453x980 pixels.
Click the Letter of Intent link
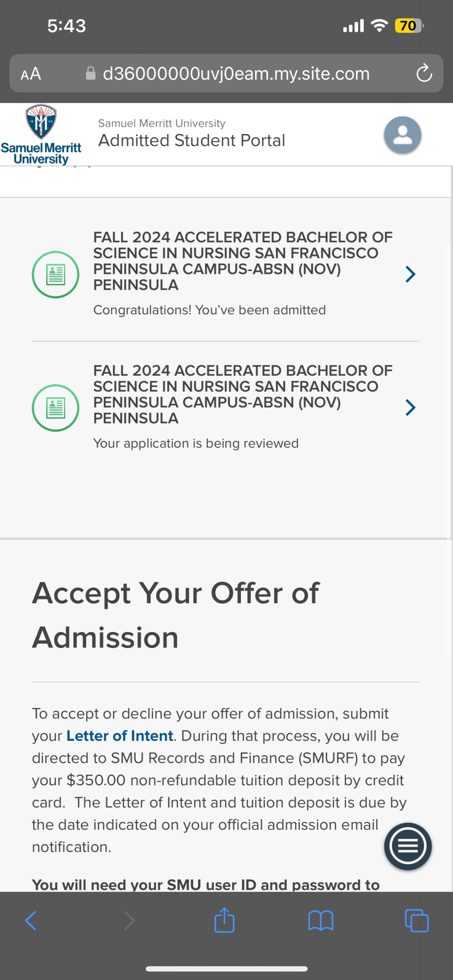coord(120,736)
